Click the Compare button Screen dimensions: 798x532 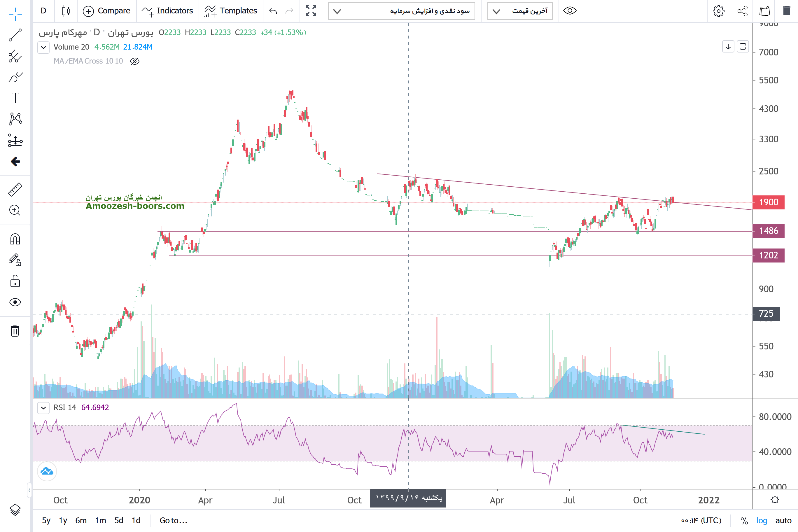(106, 11)
